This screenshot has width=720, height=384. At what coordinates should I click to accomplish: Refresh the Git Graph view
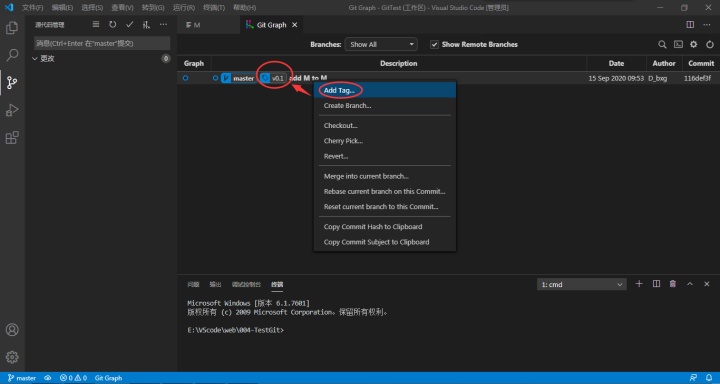pos(710,45)
